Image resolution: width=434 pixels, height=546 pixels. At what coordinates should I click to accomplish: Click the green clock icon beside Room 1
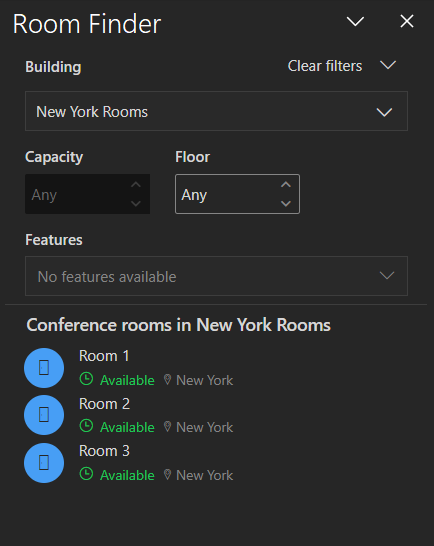coord(86,379)
